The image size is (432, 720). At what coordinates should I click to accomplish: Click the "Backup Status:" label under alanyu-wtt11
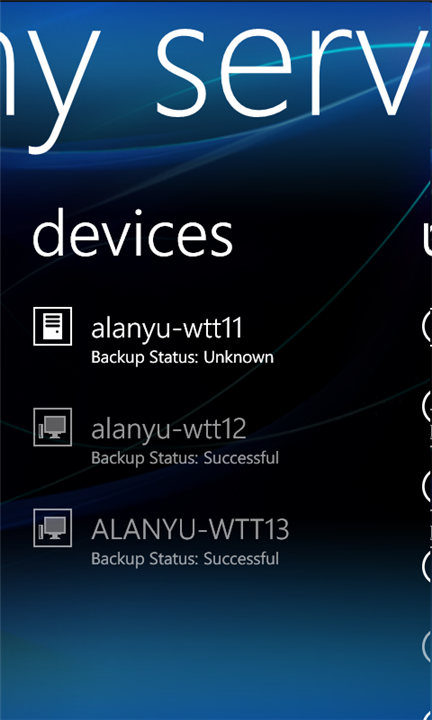[145, 358]
